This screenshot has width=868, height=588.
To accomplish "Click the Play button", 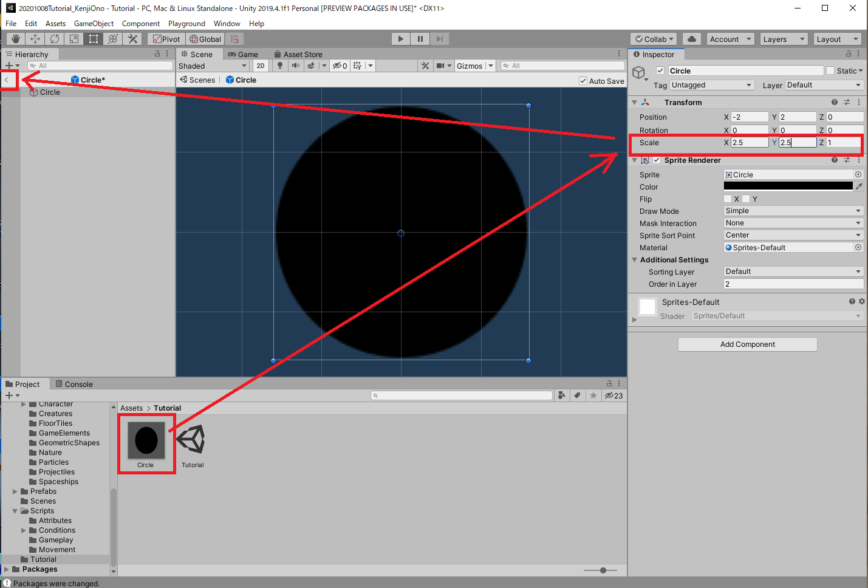I will 400,39.
